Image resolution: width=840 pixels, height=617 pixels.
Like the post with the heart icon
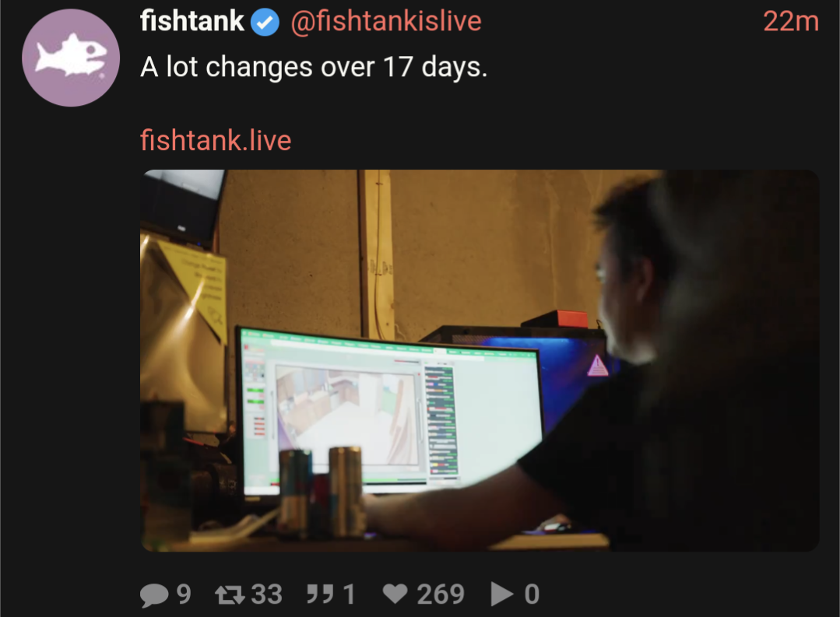coord(395,594)
